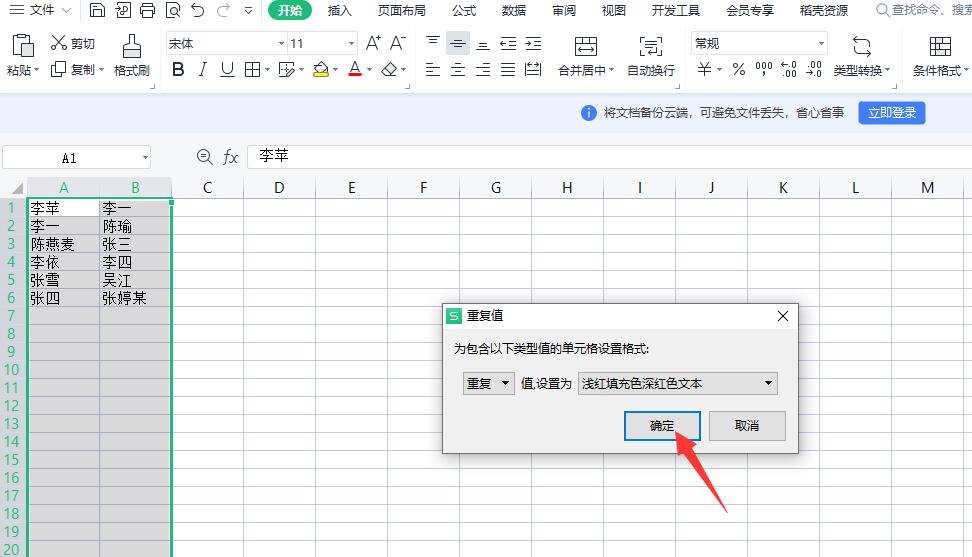Switch to 公式 tab

[x=464, y=11]
